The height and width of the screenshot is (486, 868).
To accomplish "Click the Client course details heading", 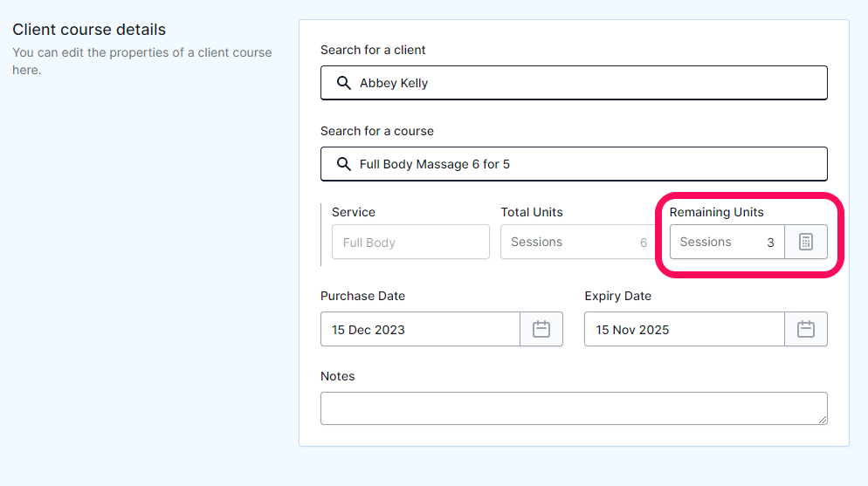I will (89, 30).
